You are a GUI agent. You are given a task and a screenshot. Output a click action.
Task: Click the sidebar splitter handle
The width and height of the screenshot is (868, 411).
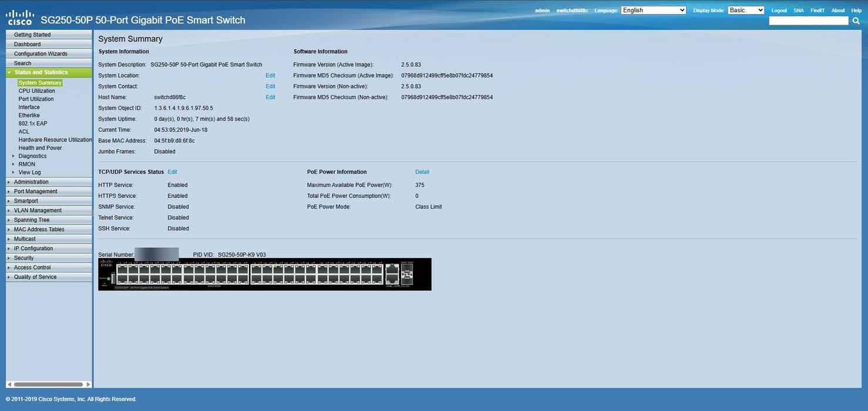tap(93, 212)
